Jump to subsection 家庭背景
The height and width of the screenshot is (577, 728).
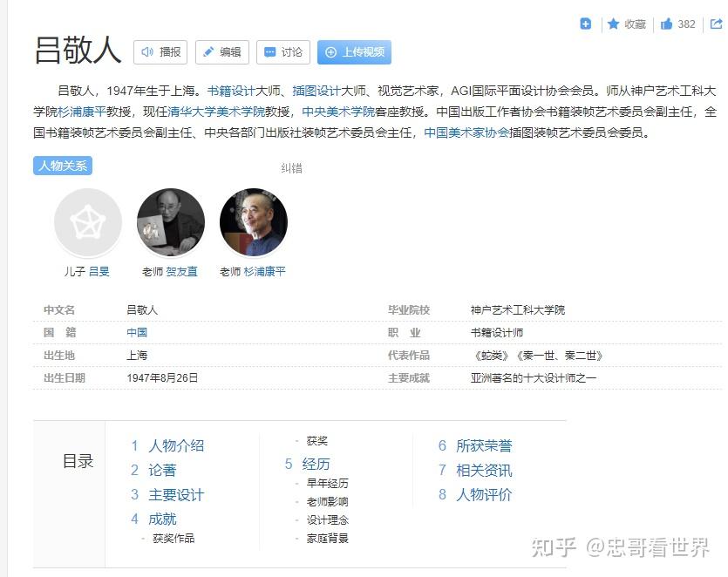point(327,539)
